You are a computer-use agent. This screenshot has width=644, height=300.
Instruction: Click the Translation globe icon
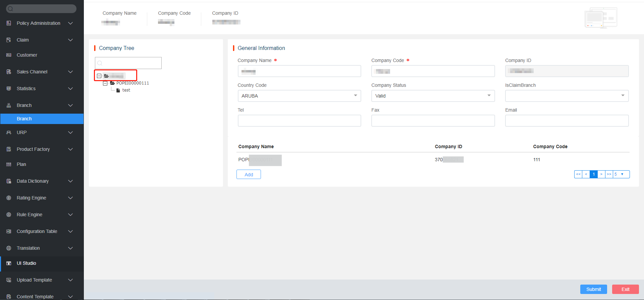click(9, 248)
